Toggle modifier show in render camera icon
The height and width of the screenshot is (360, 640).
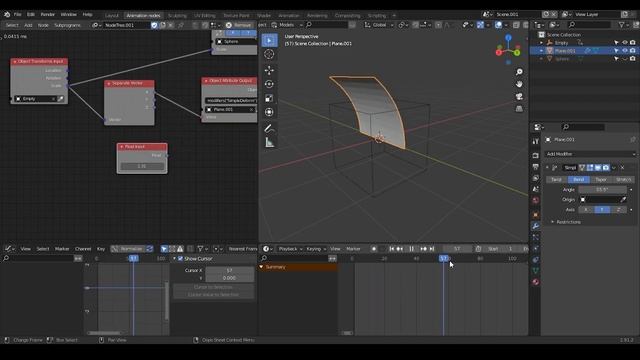[606, 168]
